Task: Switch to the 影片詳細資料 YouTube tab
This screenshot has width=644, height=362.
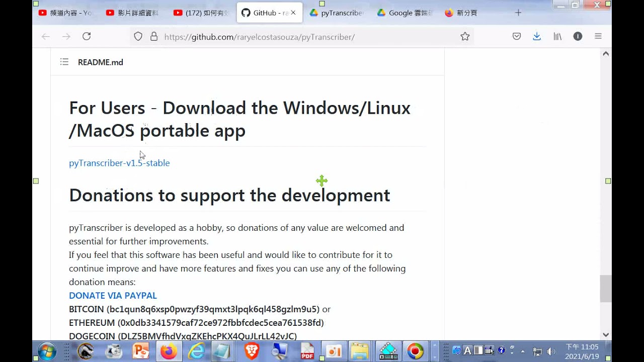Action: [x=133, y=13]
